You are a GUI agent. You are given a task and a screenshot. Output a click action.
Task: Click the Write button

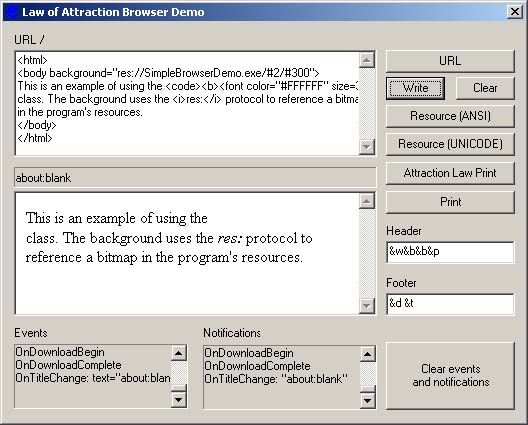[415, 88]
